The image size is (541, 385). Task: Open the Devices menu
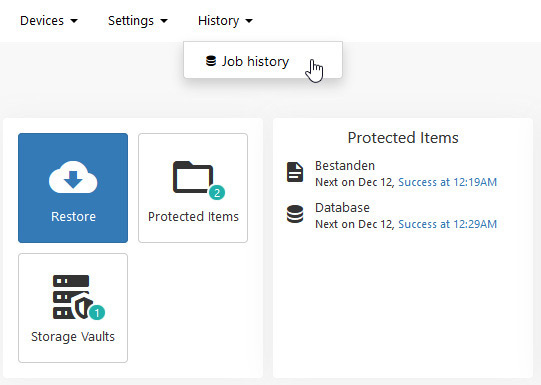49,21
